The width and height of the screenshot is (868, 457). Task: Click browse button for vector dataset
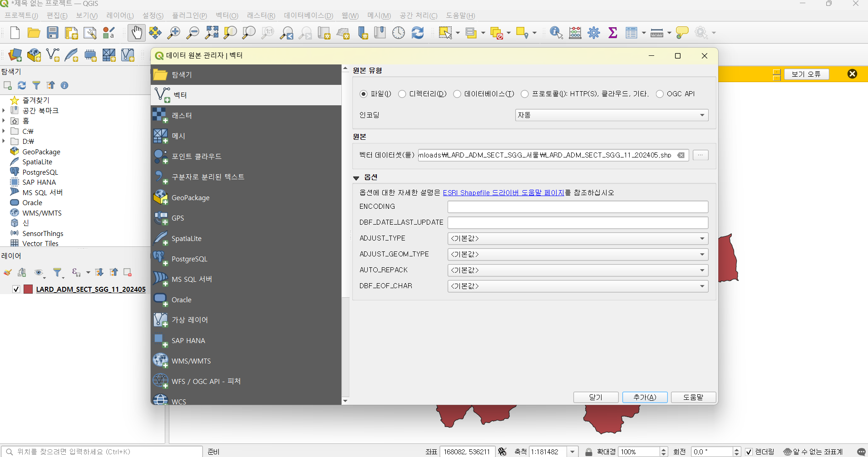[x=700, y=155]
